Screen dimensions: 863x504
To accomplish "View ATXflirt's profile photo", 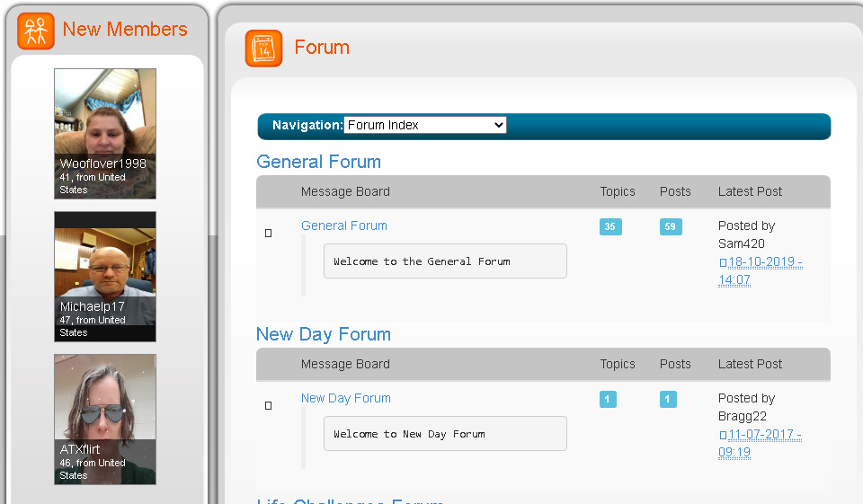I will click(x=105, y=400).
